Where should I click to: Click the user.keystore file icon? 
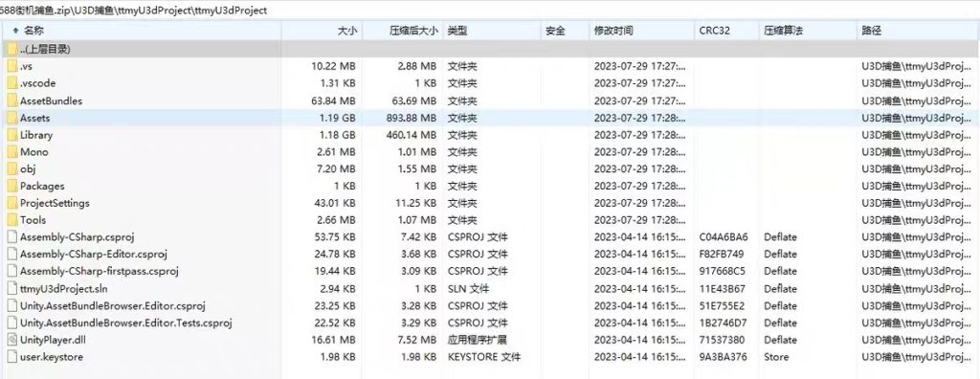click(x=11, y=357)
